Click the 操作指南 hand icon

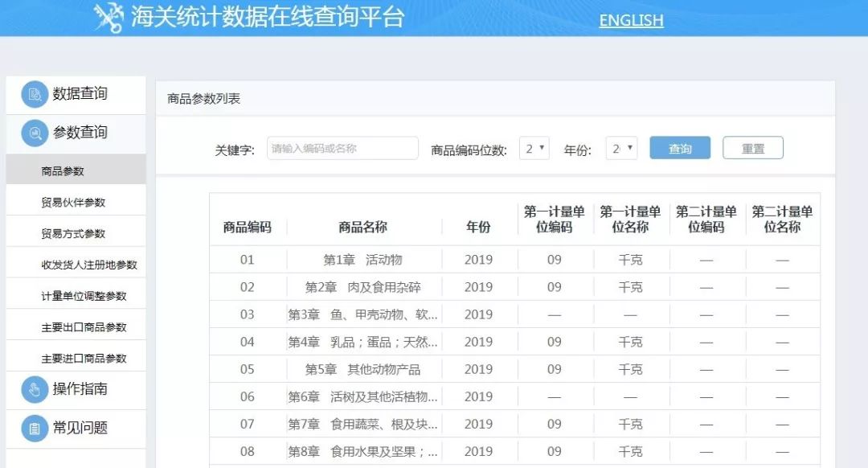(34, 390)
